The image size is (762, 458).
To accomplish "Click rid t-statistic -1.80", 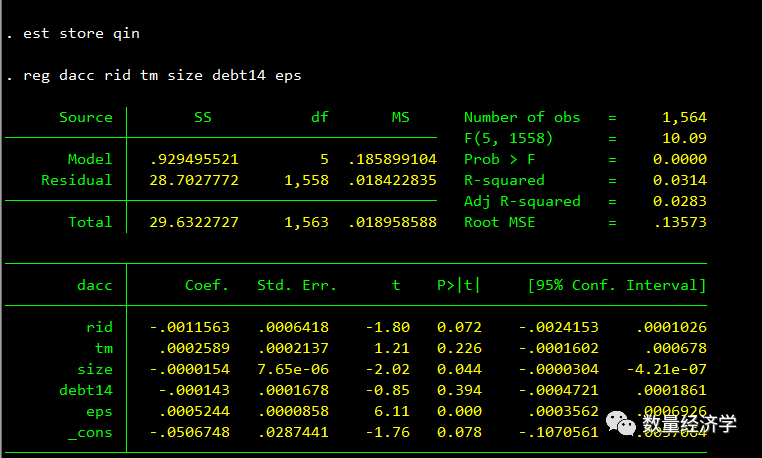I will (388, 327).
